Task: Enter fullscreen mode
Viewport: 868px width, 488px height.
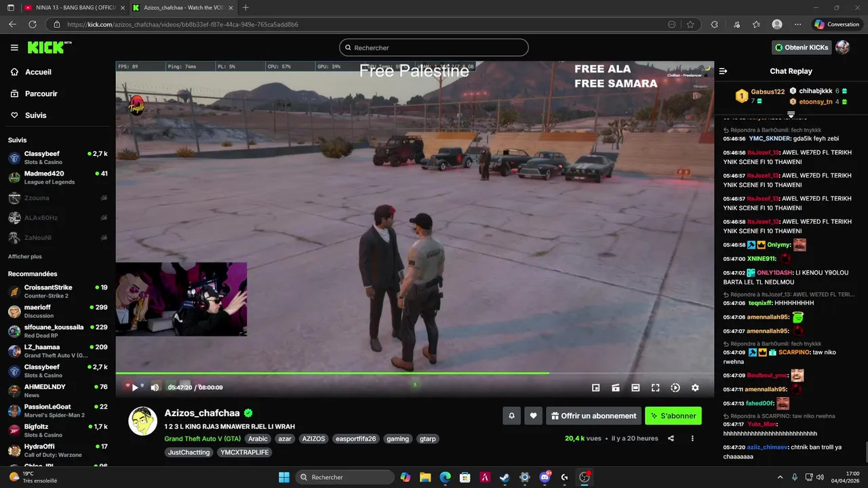Action: tap(655, 388)
